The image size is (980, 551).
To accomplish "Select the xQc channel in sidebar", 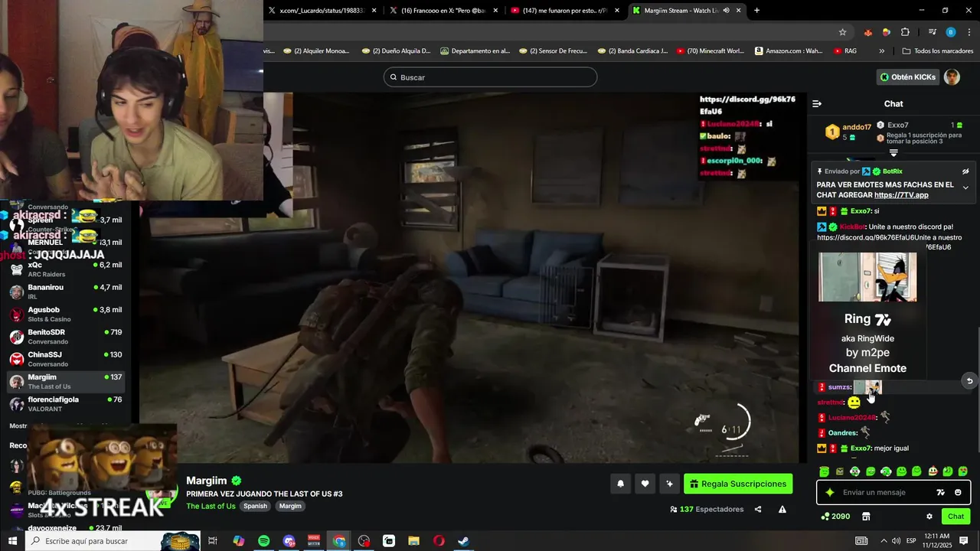I will [65, 269].
